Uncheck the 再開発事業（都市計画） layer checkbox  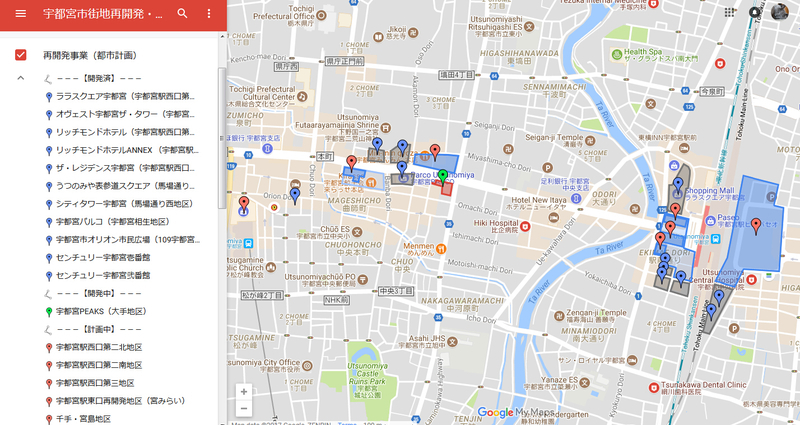click(x=20, y=55)
